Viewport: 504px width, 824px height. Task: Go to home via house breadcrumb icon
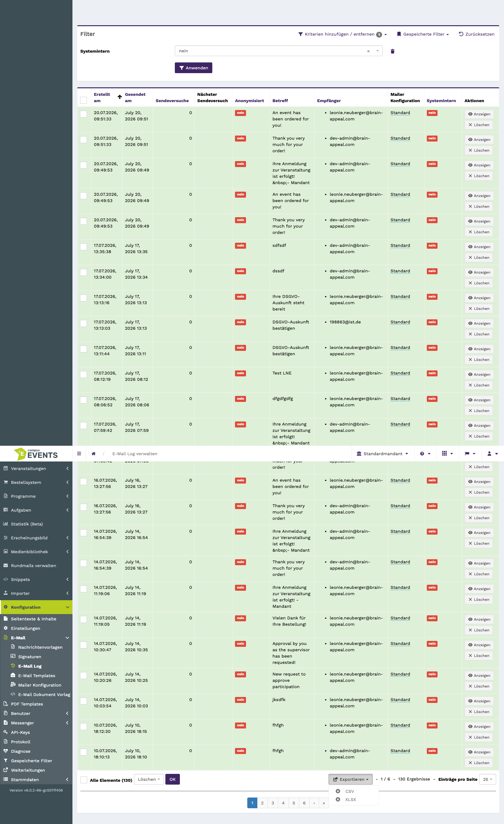click(94, 454)
